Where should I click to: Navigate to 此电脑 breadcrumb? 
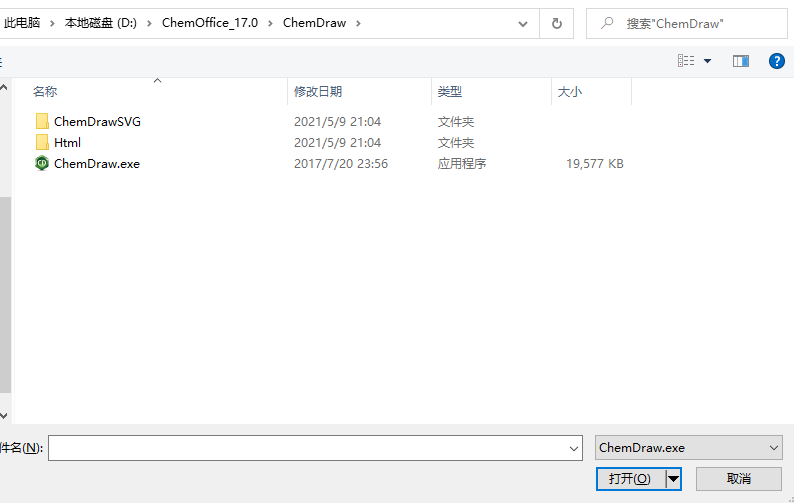(22, 23)
